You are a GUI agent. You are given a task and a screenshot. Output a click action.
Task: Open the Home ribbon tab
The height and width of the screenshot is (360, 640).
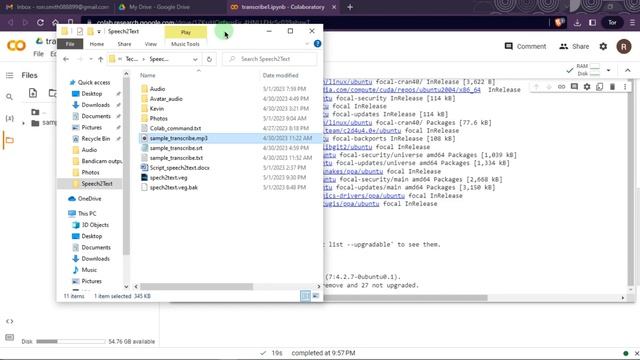pyautogui.click(x=97, y=44)
